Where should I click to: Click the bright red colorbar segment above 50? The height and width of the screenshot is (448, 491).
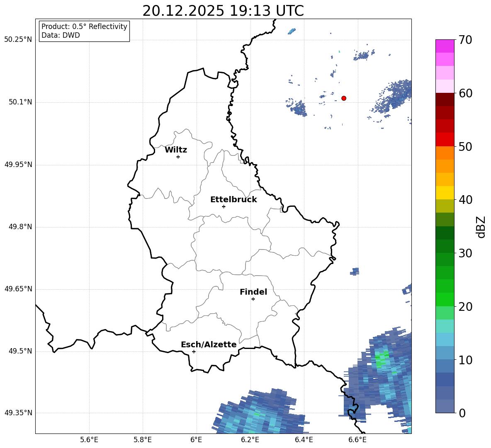pyautogui.click(x=445, y=140)
